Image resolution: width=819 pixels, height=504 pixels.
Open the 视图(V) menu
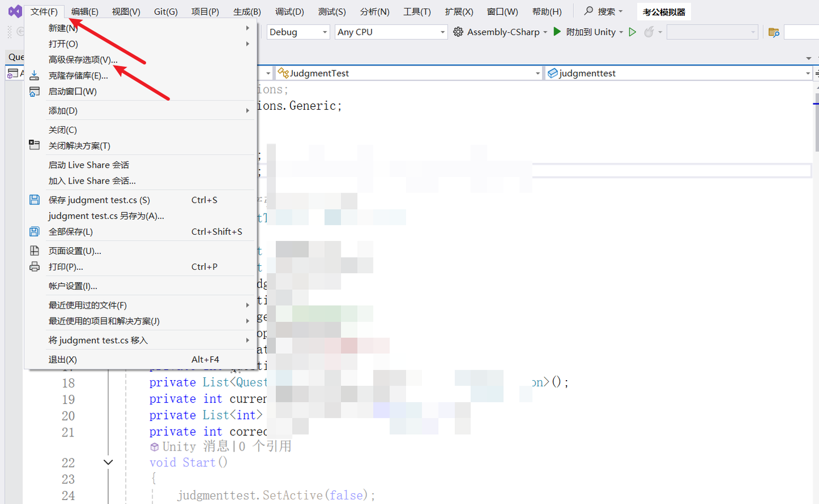click(x=126, y=12)
